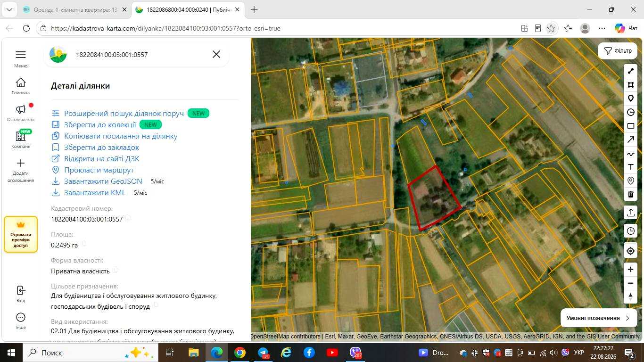Click Завантажити KML link
Image resolution: width=644 pixels, height=362 pixels.
point(95,193)
